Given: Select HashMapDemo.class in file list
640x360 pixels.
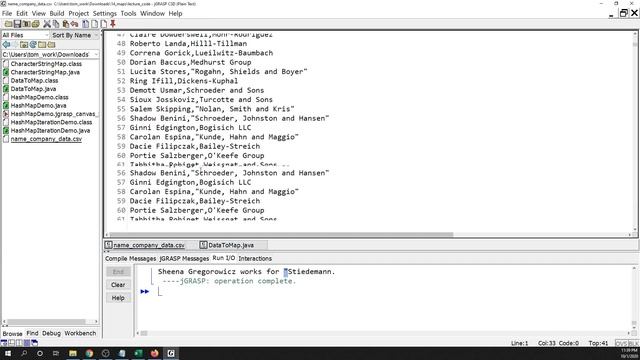Looking at the screenshot, I should coord(39,97).
